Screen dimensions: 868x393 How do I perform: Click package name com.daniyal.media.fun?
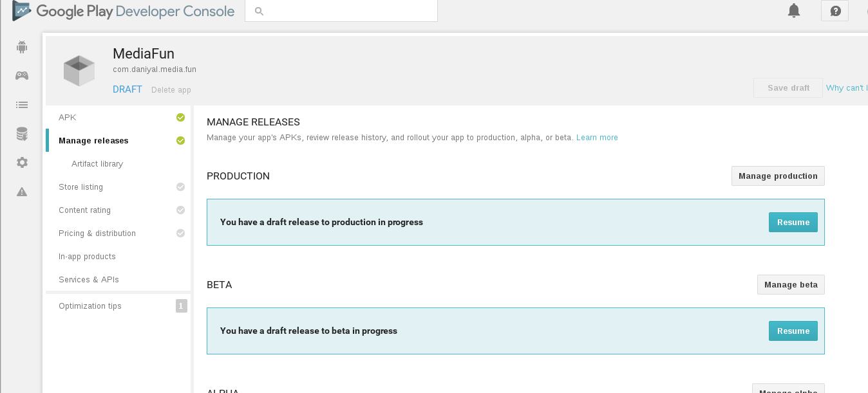[155, 69]
